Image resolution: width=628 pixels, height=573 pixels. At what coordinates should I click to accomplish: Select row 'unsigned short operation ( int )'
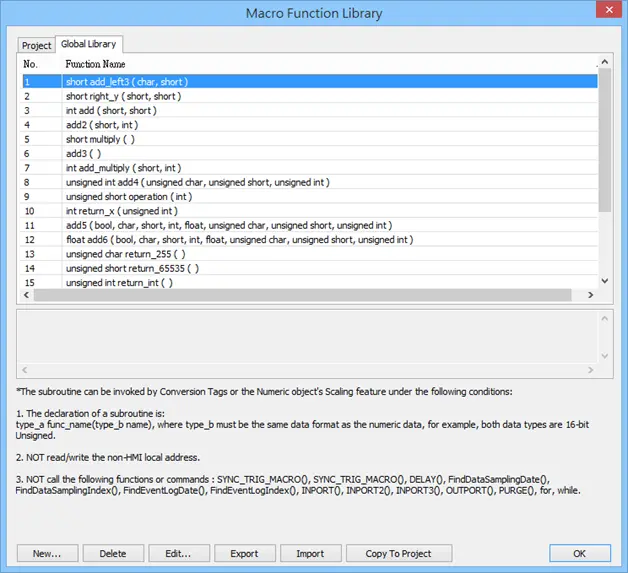coord(309,197)
